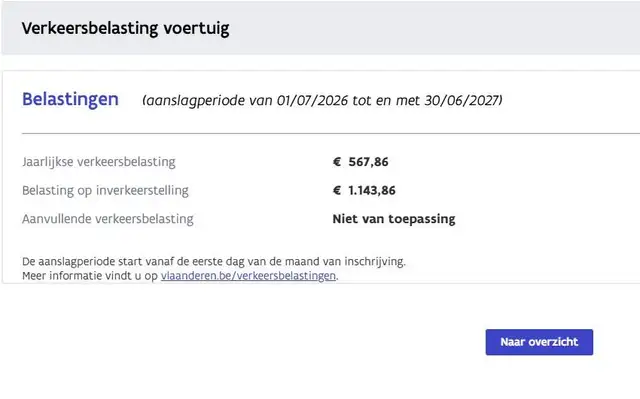Open the vlaanderen.be/verkeersbelastingen link
Screen dimensions: 640x399
(248, 276)
